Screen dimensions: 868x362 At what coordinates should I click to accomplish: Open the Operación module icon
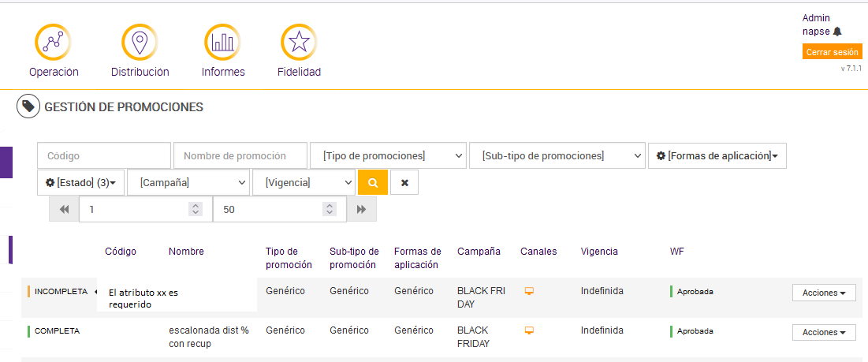(x=54, y=42)
